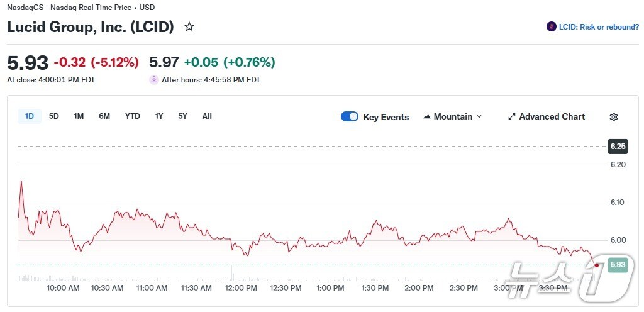Click the 5.93 current price marker
The height and width of the screenshot is (312, 644).
tap(618, 265)
